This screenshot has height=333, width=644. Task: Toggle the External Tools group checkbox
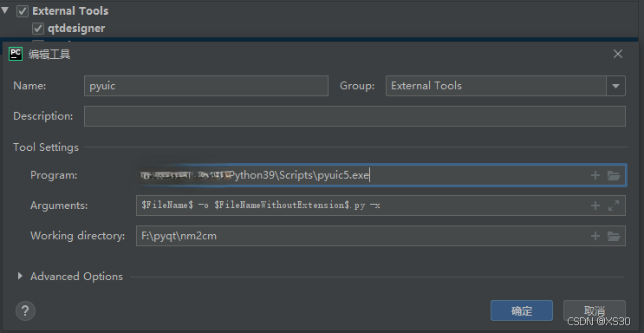(23, 11)
